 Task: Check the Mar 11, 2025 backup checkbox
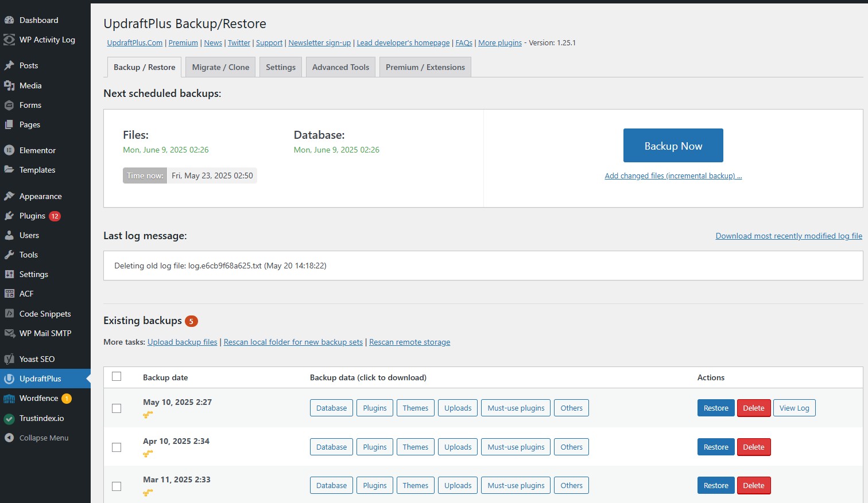(x=117, y=486)
